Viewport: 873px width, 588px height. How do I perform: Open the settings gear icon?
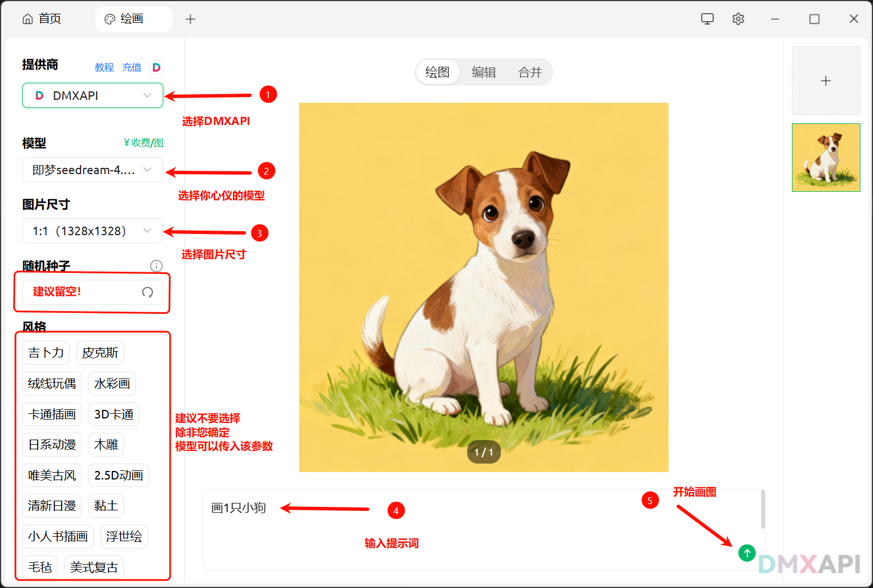tap(738, 19)
